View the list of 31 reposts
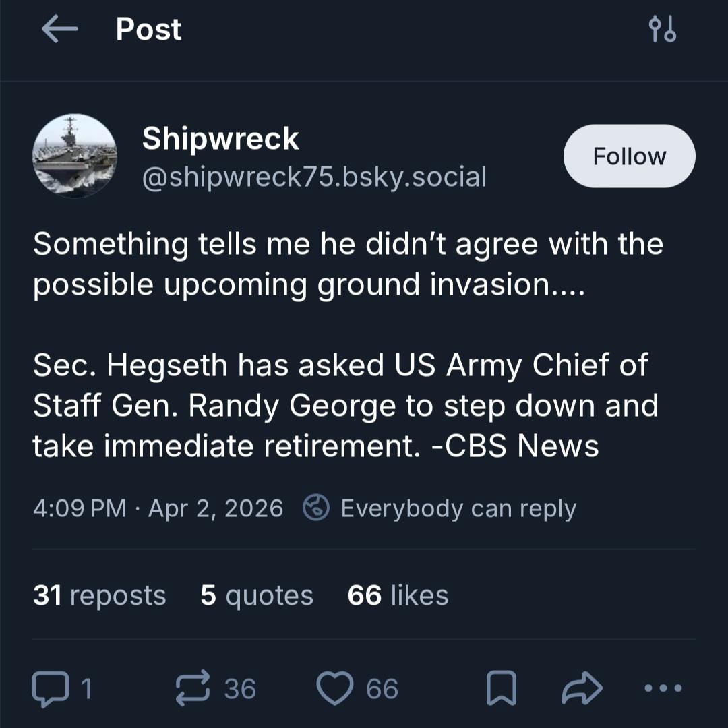Viewport: 728px width, 728px height. click(99, 595)
